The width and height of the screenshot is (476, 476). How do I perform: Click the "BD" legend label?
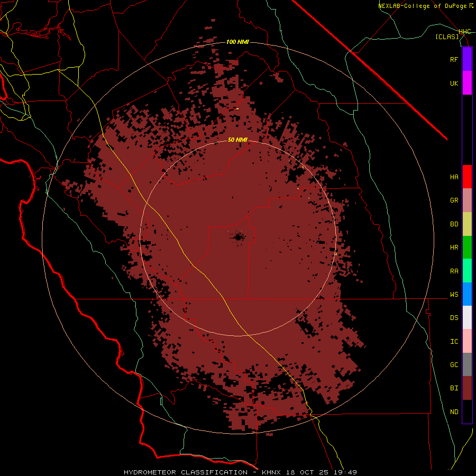454,224
